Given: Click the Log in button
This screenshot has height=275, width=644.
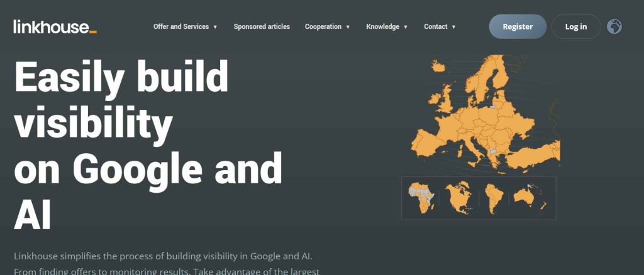Looking at the screenshot, I should tap(575, 26).
